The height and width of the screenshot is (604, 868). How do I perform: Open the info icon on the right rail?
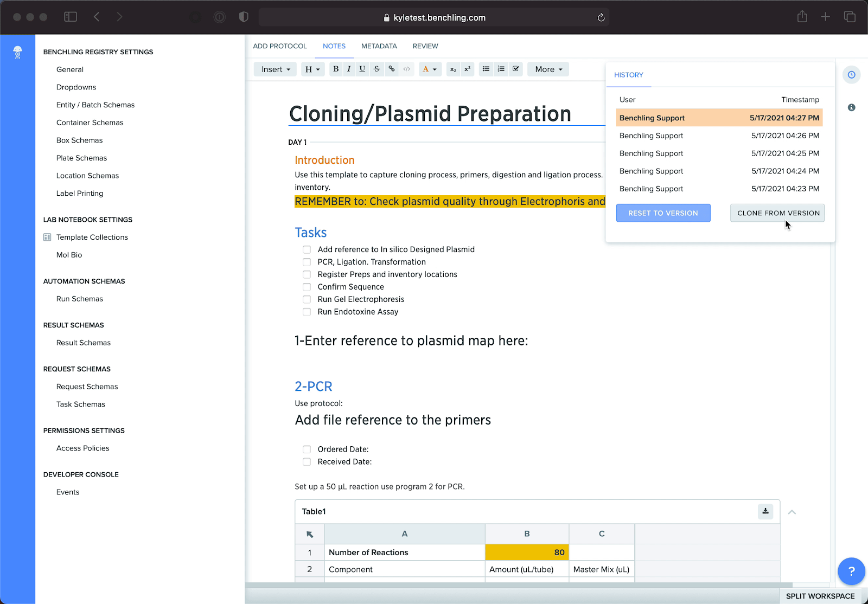pyautogui.click(x=852, y=107)
